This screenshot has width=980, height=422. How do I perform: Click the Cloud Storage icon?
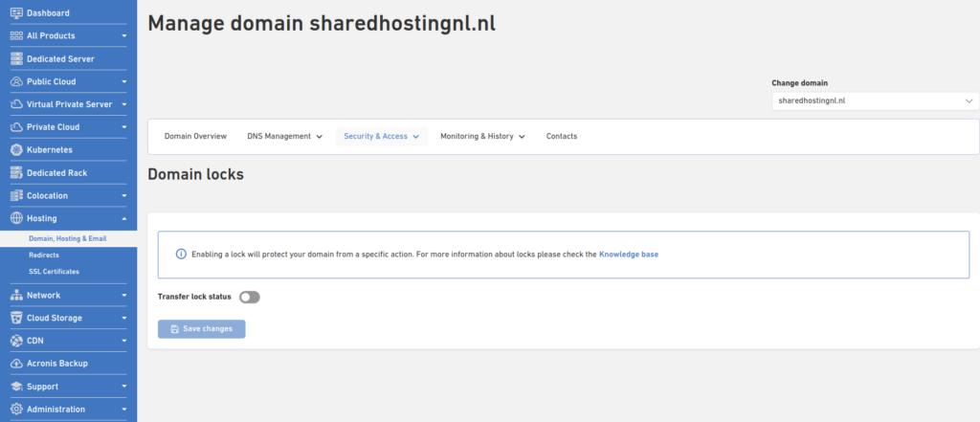(16, 318)
